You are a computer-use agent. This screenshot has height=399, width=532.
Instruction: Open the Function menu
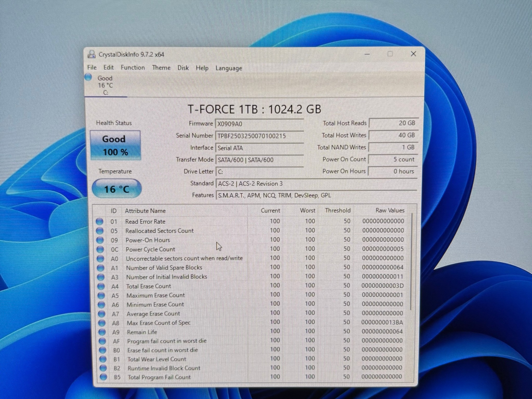(133, 68)
